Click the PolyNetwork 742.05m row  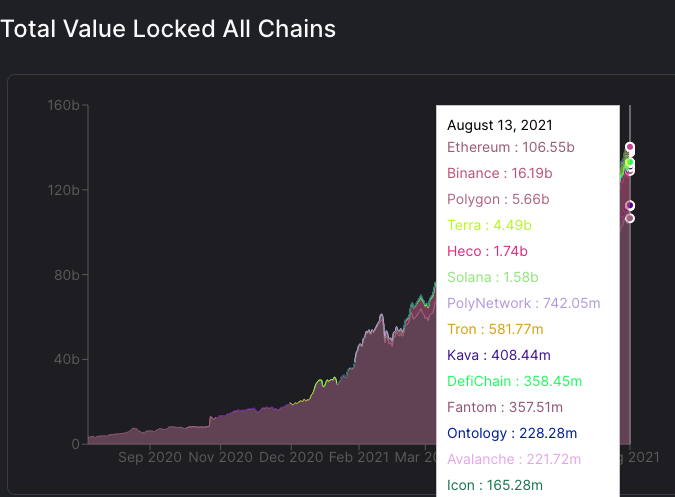(523, 303)
